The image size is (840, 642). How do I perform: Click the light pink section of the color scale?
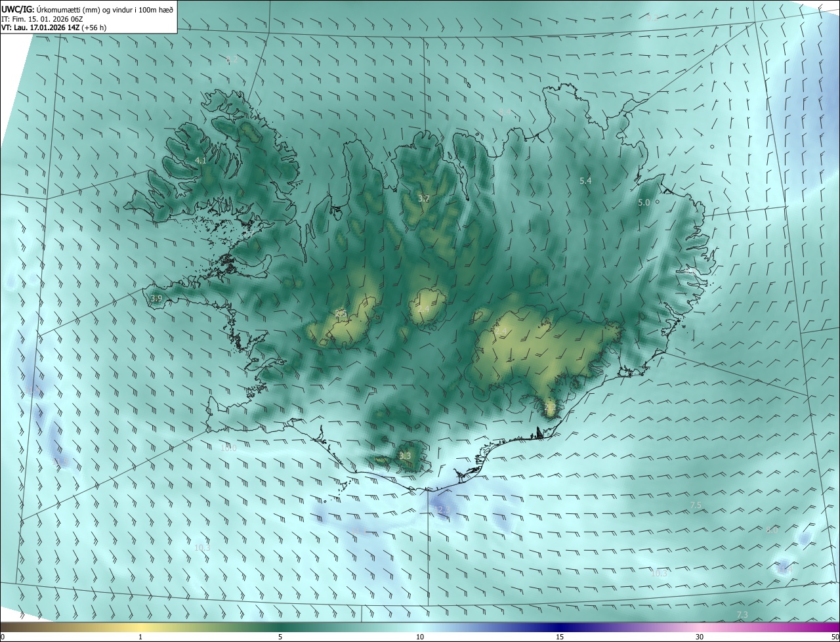point(700,627)
